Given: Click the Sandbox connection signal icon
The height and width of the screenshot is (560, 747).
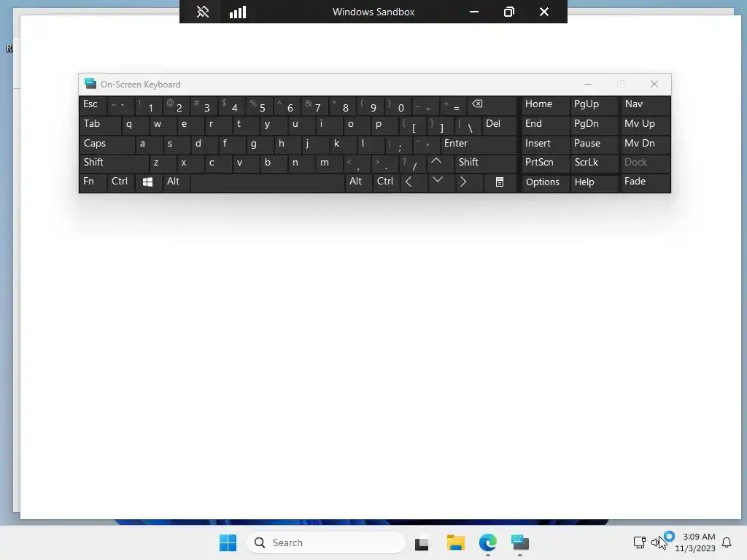Looking at the screenshot, I should [237, 12].
